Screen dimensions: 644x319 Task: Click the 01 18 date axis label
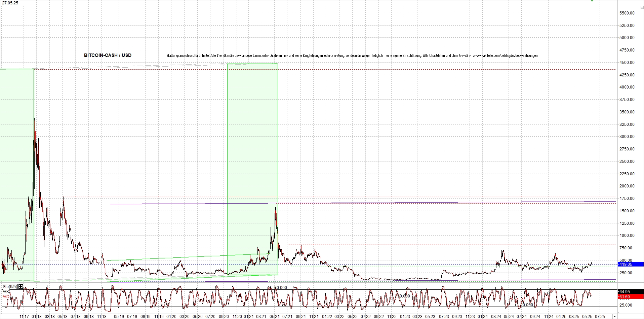37,316
